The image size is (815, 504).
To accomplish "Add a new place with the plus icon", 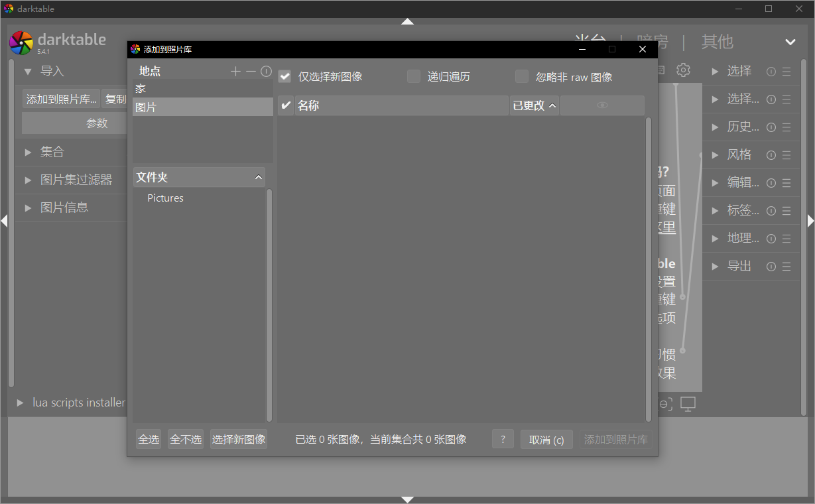I will (x=236, y=71).
